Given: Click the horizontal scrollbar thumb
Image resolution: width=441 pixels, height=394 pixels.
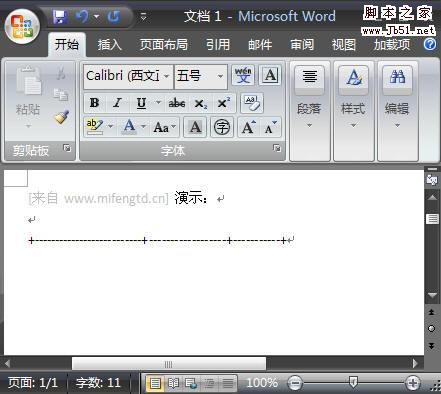Looking at the screenshot, I should click(x=169, y=364).
